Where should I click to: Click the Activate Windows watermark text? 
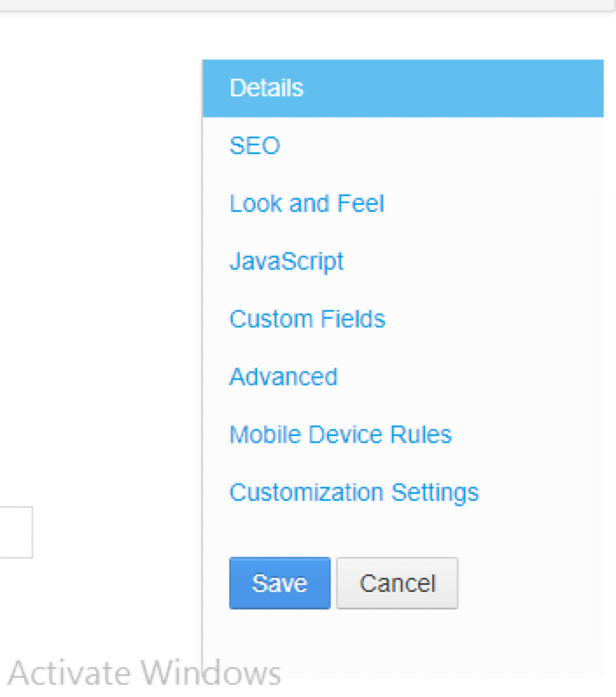point(144,673)
